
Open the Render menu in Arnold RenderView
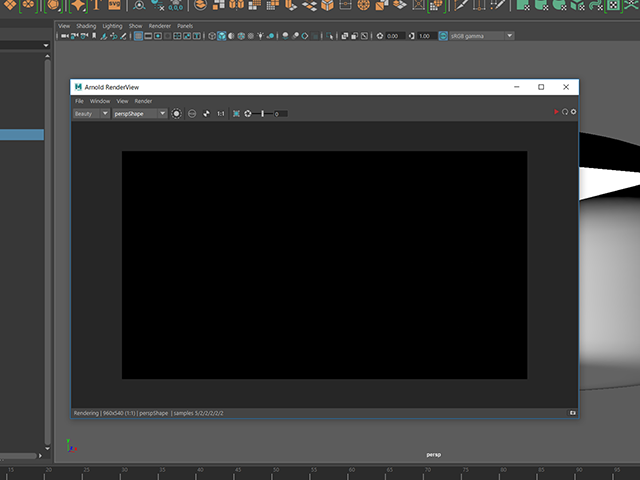[143, 101]
